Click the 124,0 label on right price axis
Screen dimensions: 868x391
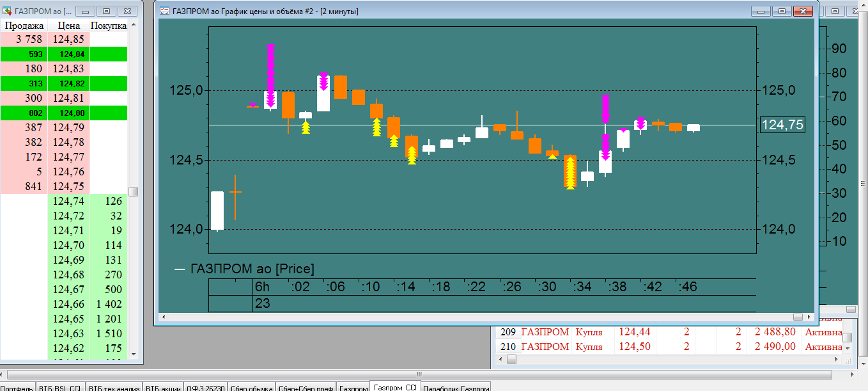tap(778, 229)
